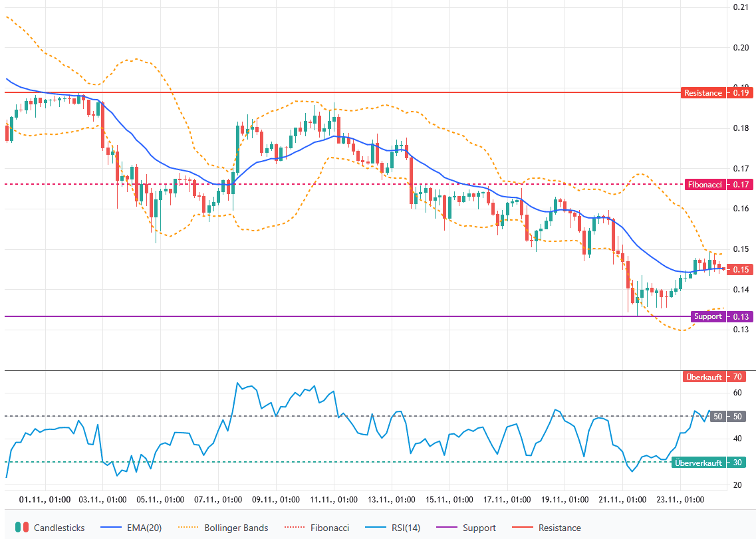Toggle RSI(14) series via its legend text

click(x=404, y=528)
